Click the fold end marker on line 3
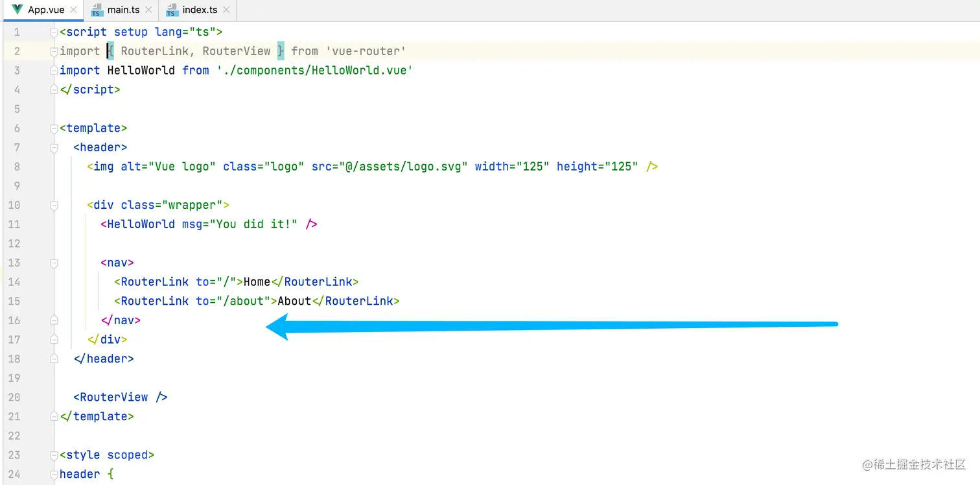 (x=54, y=70)
